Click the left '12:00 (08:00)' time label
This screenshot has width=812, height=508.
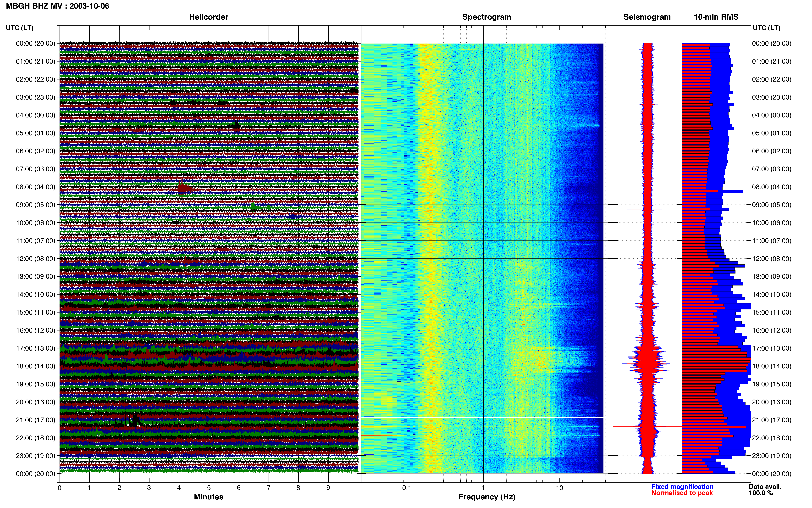(35, 259)
